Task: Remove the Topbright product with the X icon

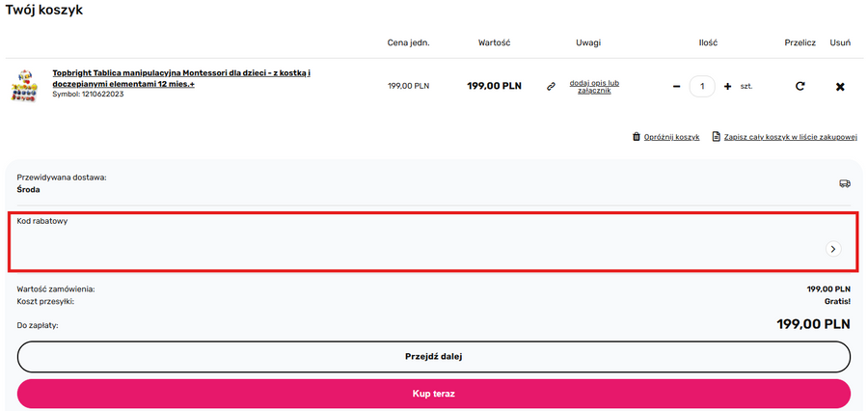Action: point(840,86)
